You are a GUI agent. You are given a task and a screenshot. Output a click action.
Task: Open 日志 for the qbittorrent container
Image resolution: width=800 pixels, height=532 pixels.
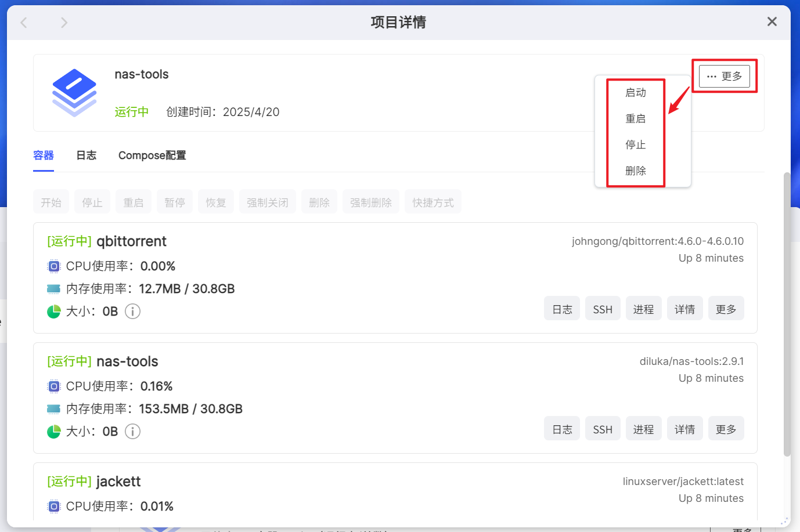coord(562,309)
